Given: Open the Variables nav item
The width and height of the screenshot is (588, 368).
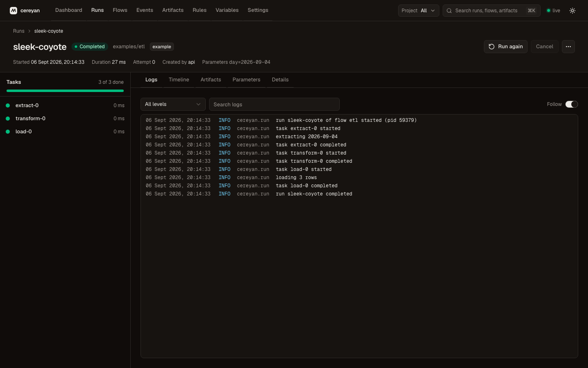Looking at the screenshot, I should pyautogui.click(x=227, y=10).
